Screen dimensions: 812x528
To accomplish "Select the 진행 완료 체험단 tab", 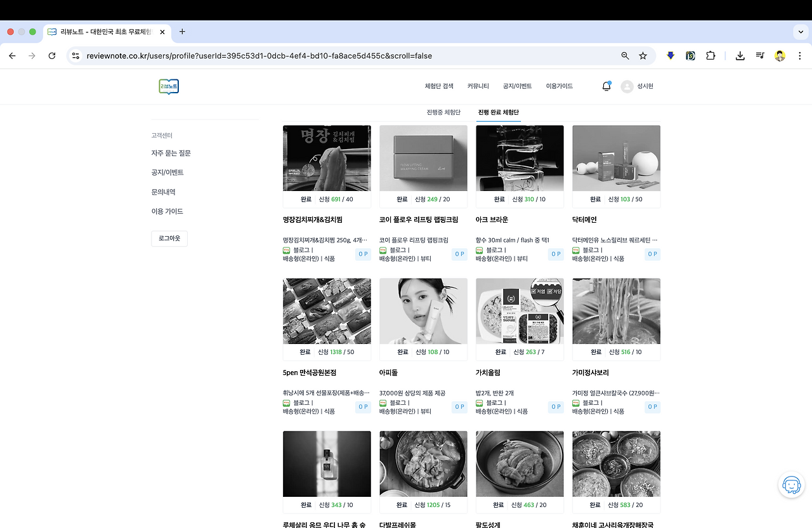I will tap(499, 112).
